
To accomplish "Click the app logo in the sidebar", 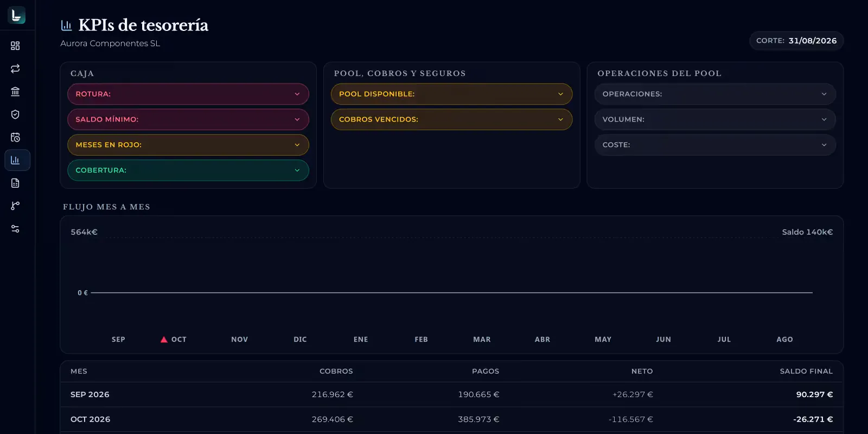I will point(16,15).
